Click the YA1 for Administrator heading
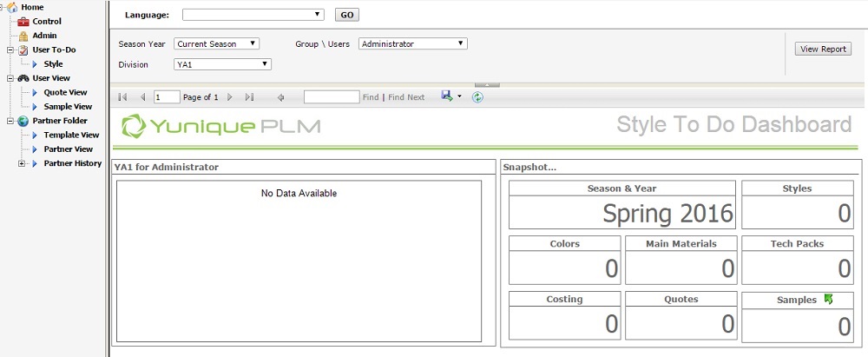 166,167
